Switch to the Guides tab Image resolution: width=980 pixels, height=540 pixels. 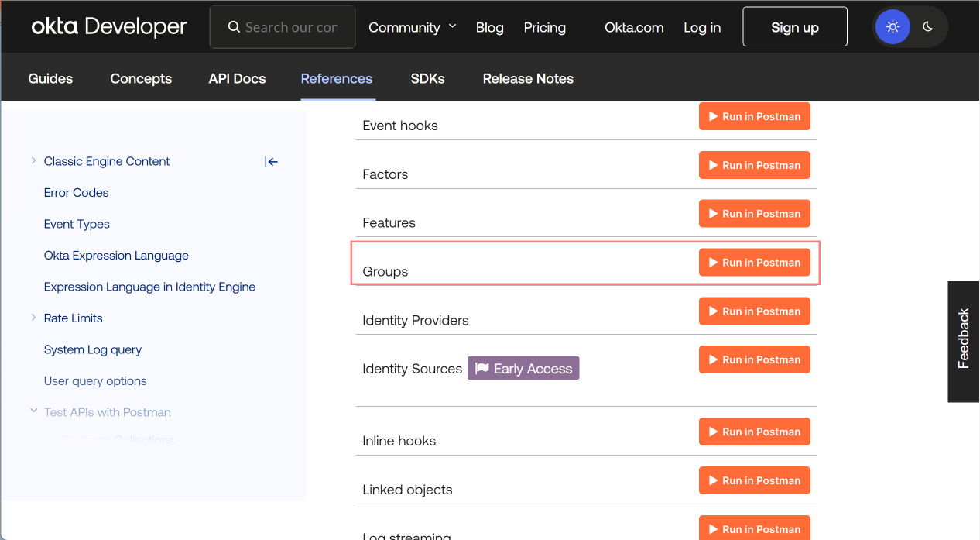point(50,78)
